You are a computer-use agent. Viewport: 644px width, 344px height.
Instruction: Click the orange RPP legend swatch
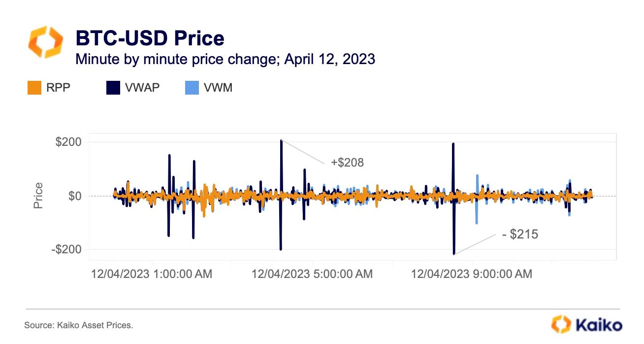pos(33,88)
